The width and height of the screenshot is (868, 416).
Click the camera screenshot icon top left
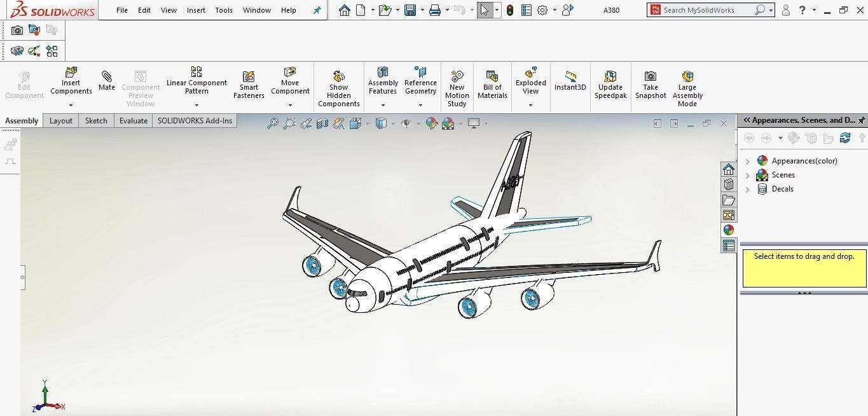coord(17,30)
